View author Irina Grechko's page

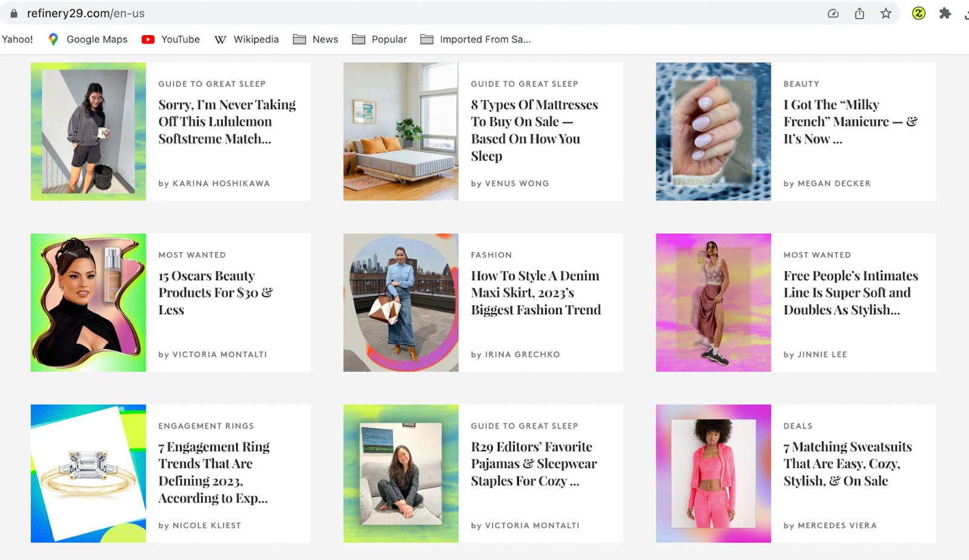click(x=522, y=354)
